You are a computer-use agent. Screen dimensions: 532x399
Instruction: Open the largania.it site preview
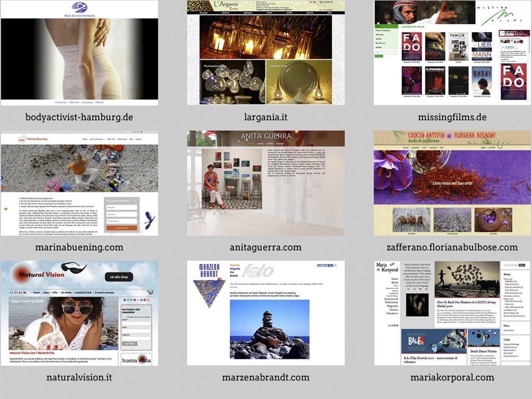265,53
